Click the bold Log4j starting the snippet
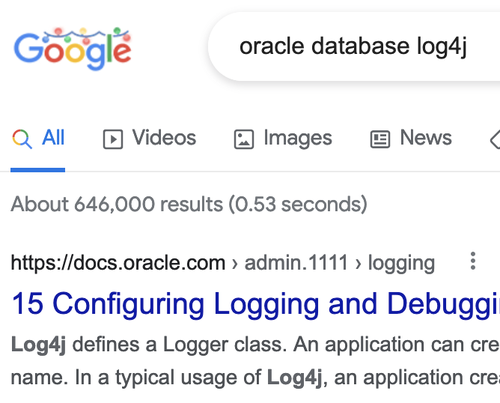Viewport: 500px width, 403px height. [38, 344]
